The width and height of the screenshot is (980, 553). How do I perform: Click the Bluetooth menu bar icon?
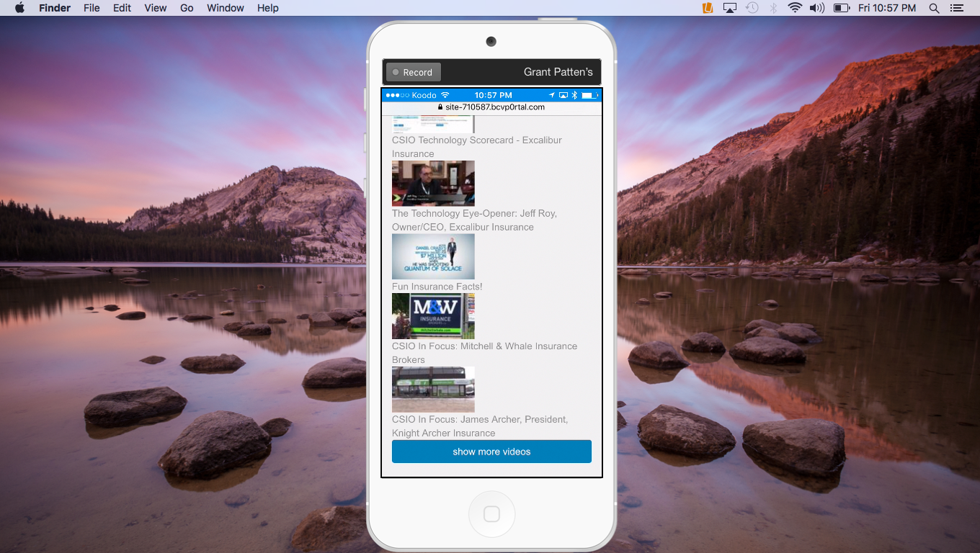(x=773, y=8)
